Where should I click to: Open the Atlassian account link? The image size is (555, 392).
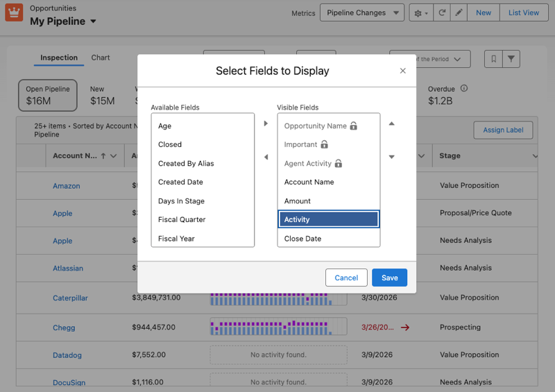(x=68, y=269)
